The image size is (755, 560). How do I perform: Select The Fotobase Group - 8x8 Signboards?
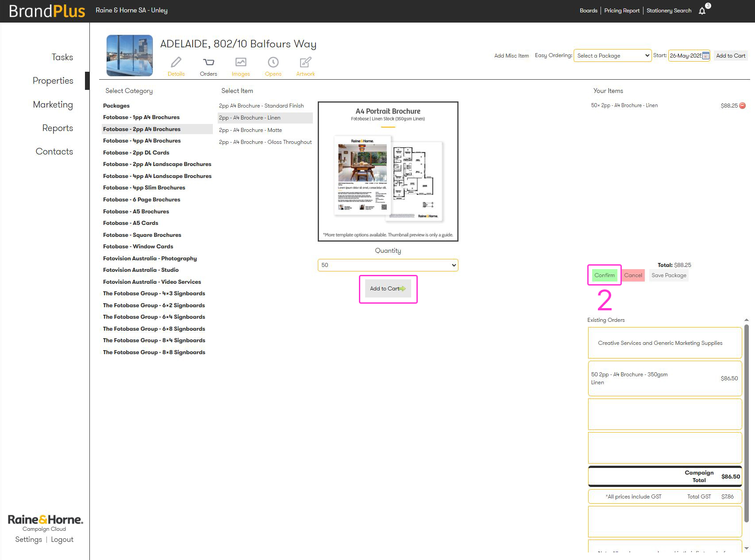pos(154,352)
